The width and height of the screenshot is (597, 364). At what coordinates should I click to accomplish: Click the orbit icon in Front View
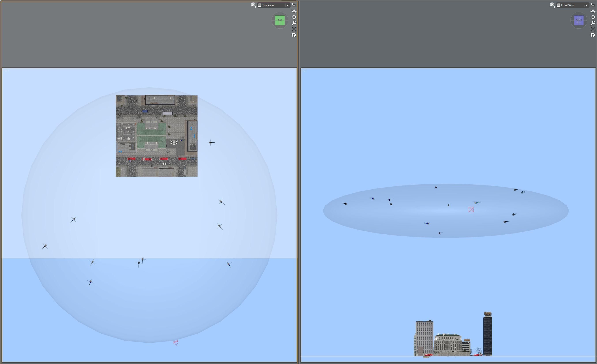pos(593,11)
